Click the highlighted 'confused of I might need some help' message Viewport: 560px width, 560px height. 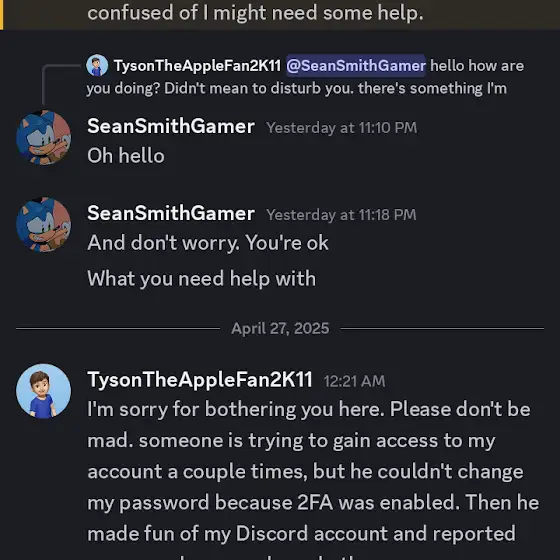[x=255, y=13]
